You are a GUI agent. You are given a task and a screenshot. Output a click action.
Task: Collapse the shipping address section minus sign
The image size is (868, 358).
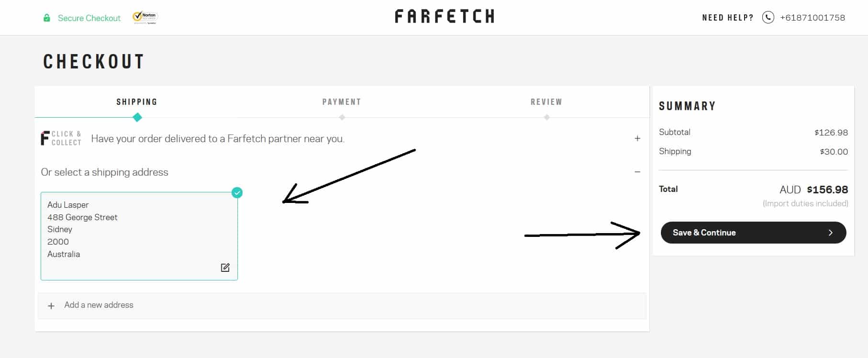[x=637, y=172]
